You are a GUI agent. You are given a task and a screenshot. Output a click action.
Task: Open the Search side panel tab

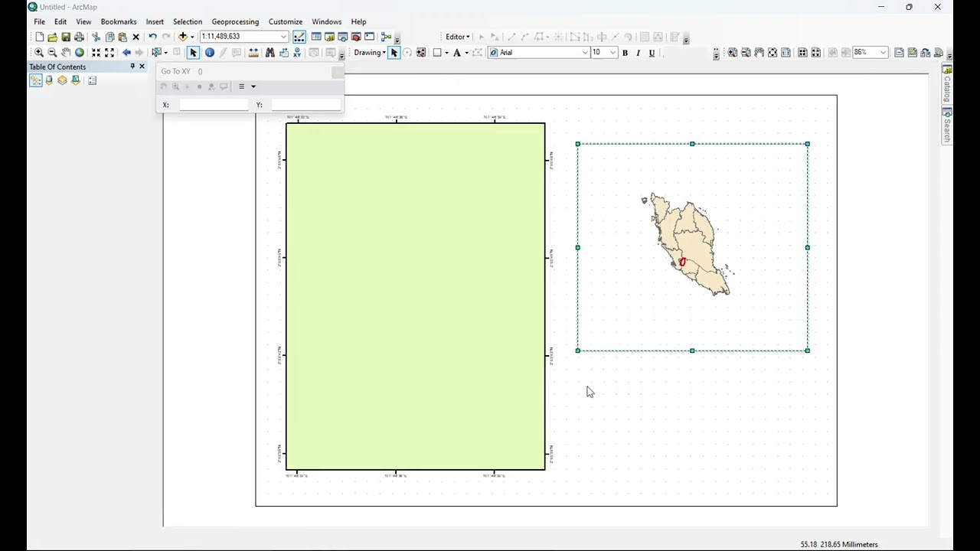[947, 125]
